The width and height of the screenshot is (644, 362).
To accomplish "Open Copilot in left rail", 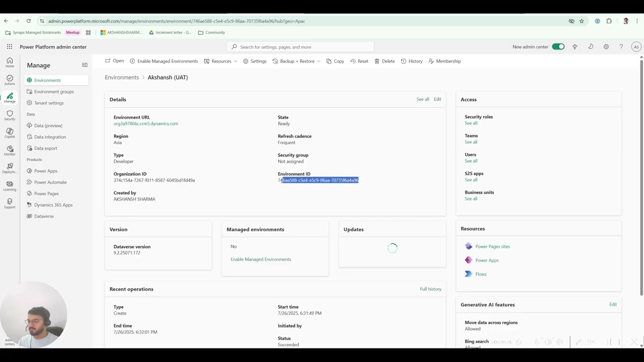I will tap(10, 133).
